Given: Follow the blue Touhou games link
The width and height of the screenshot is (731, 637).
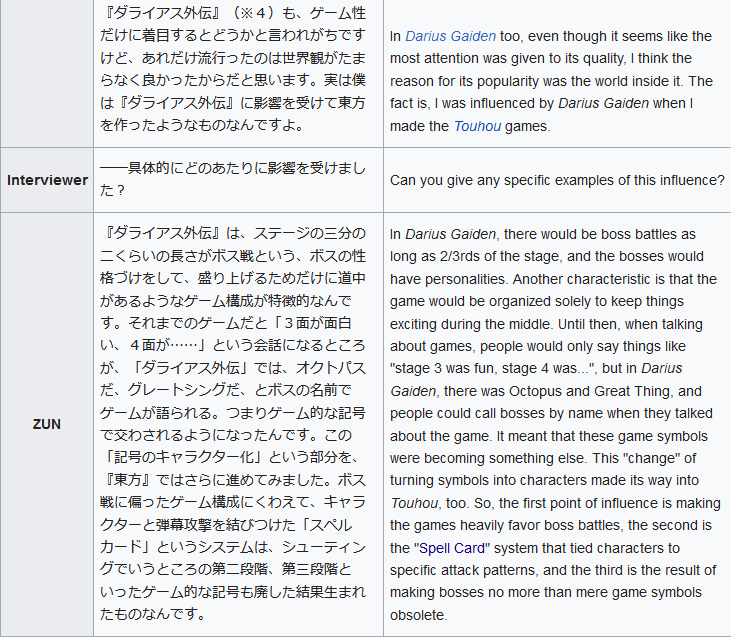Looking at the screenshot, I should (474, 126).
